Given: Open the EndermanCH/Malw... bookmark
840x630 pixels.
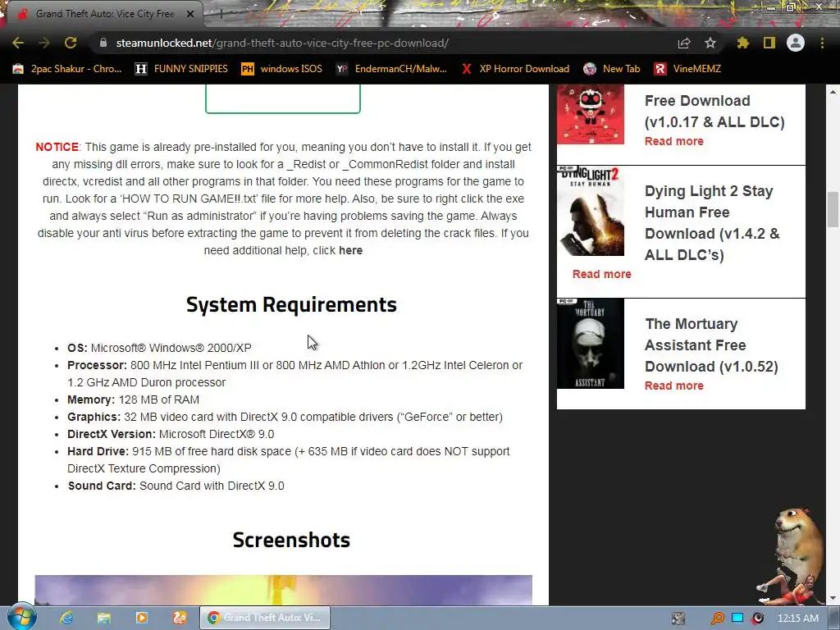Looking at the screenshot, I should point(391,69).
